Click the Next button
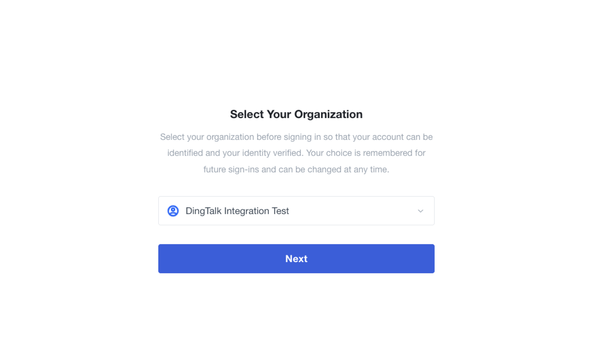The width and height of the screenshot is (589, 364). (296, 259)
